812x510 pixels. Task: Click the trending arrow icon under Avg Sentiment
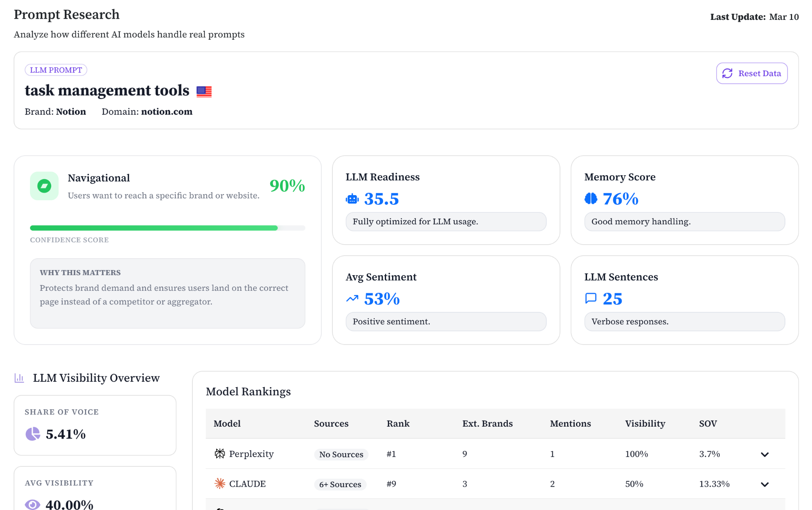(352, 298)
